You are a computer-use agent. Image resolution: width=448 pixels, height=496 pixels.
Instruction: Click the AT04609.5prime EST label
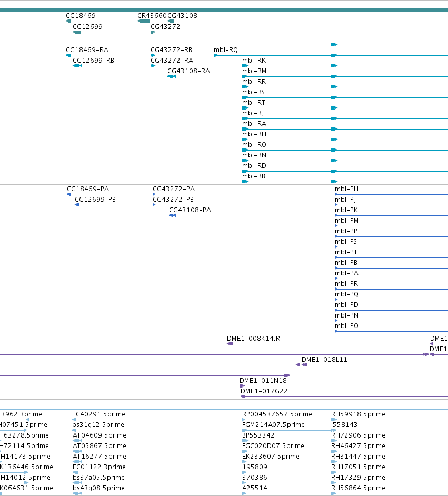click(99, 435)
